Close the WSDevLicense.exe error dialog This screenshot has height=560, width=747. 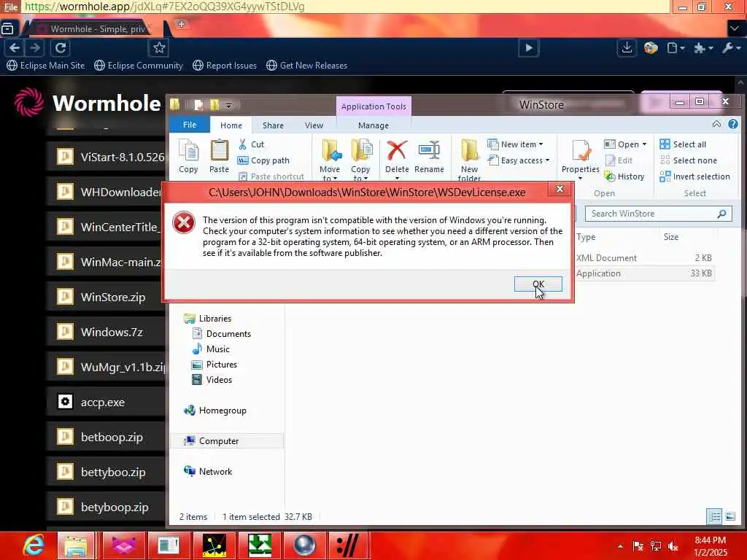(560, 189)
